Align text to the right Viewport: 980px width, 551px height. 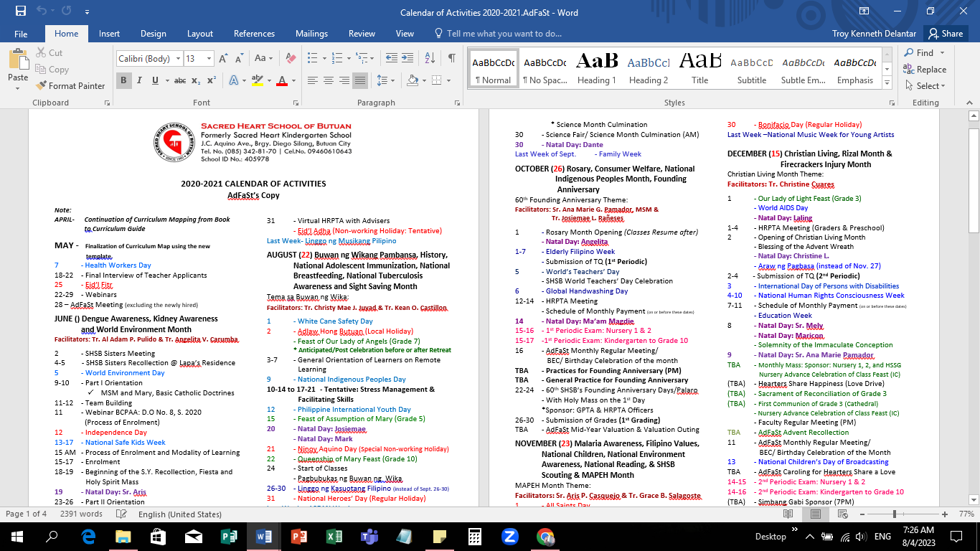click(344, 80)
